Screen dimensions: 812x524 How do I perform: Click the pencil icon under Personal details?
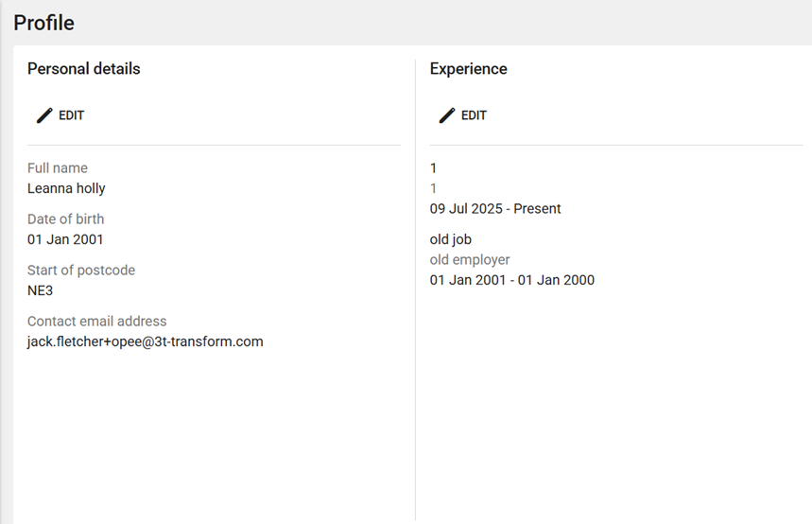44,115
